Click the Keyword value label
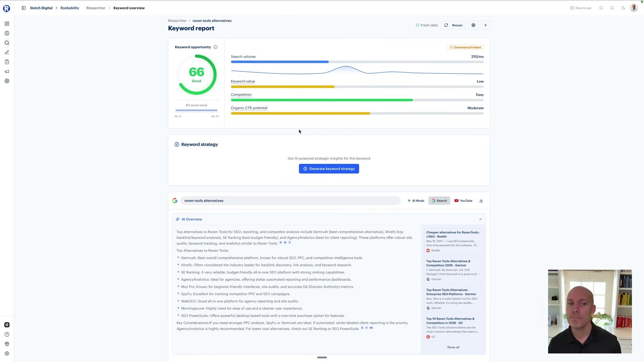The image size is (644, 362). pyautogui.click(x=243, y=81)
